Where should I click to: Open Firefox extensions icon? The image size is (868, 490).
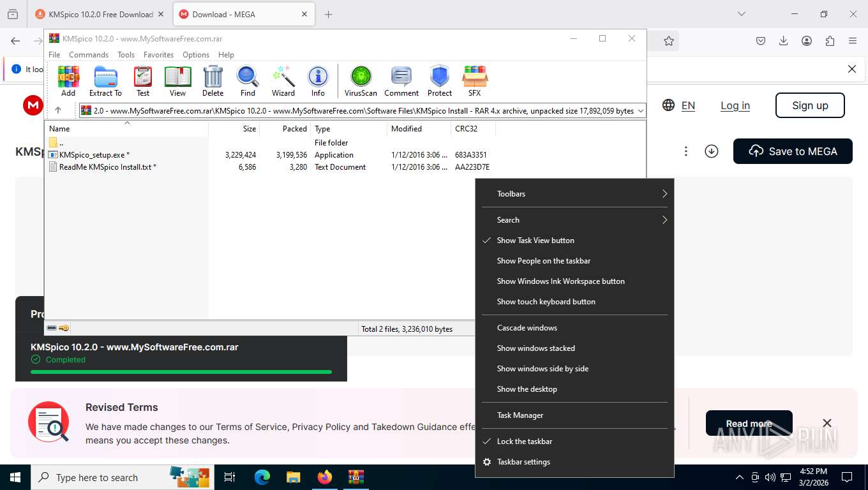830,41
